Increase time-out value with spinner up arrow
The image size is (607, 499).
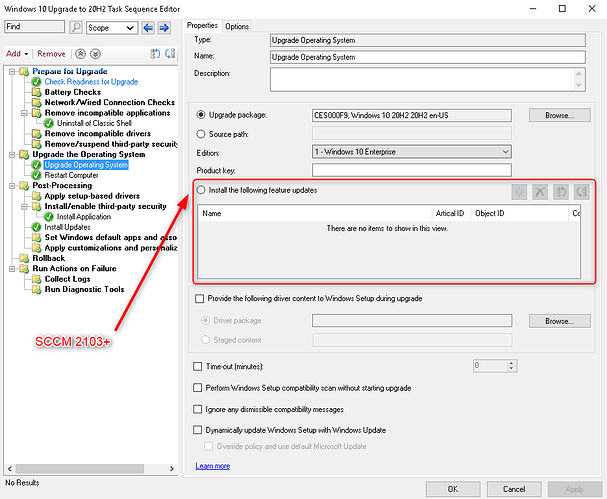pyautogui.click(x=511, y=363)
